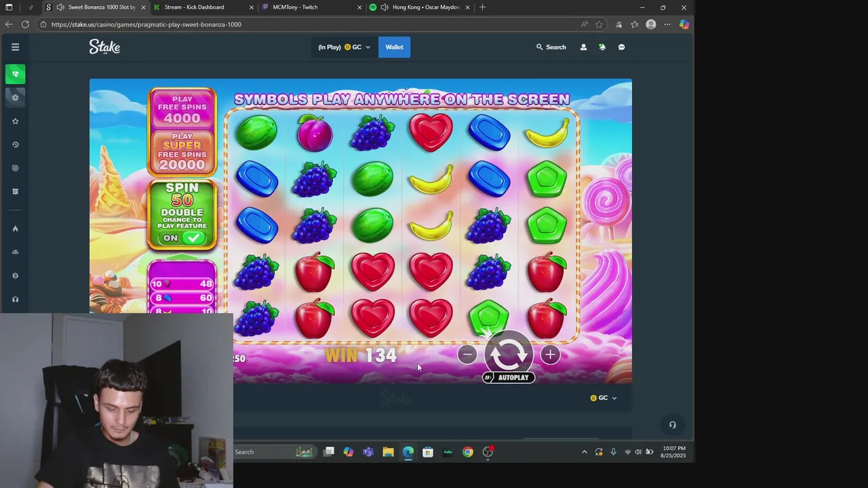Expand the GC currency dropdown below game
The width and height of the screenshot is (868, 488).
pos(603,398)
